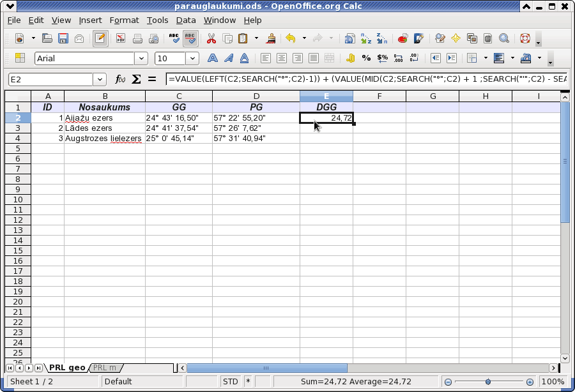Run spelling check
This screenshot has width=575, height=392.
click(x=174, y=38)
